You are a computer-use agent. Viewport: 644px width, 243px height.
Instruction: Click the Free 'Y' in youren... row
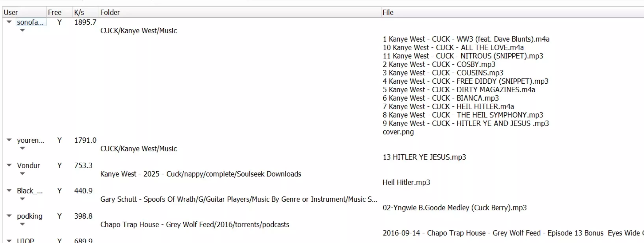pyautogui.click(x=59, y=140)
